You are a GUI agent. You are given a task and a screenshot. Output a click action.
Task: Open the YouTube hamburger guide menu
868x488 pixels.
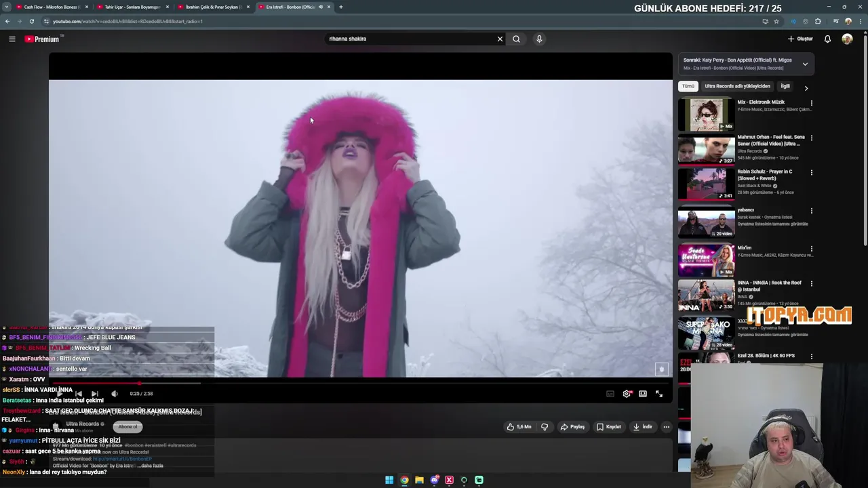[12, 39]
